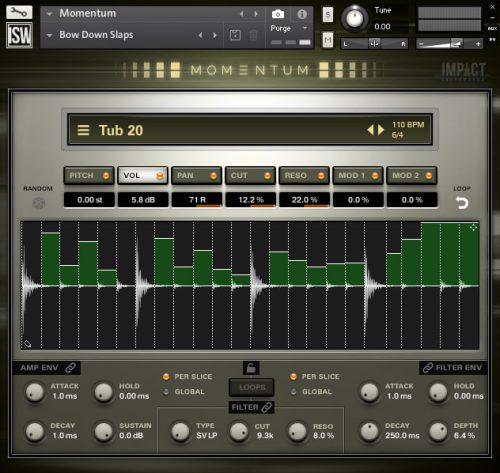Click the Amp Env Sustain knob
The image size is (500, 473).
(104, 431)
